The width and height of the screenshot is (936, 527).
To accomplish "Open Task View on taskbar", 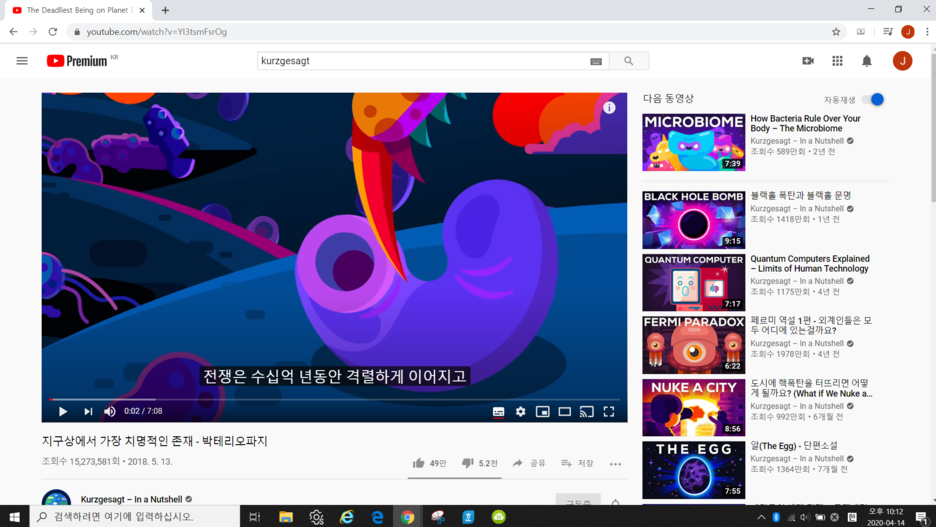I will pyautogui.click(x=255, y=517).
